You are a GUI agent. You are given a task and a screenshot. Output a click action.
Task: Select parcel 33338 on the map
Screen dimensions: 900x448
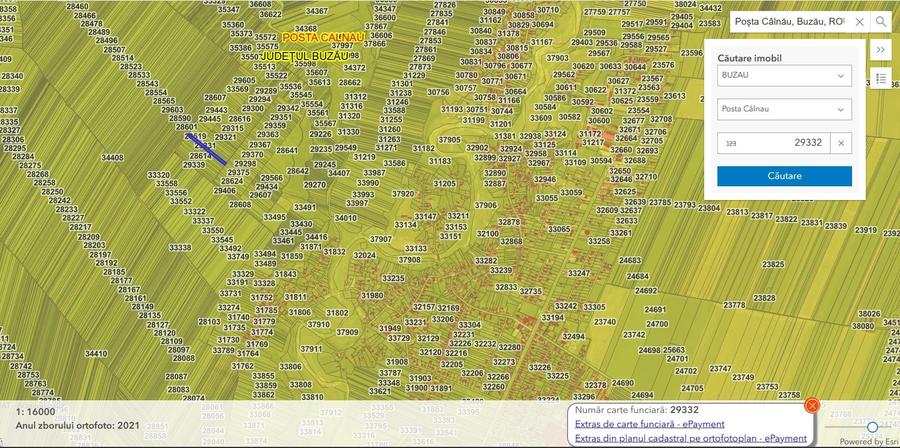coord(180,247)
